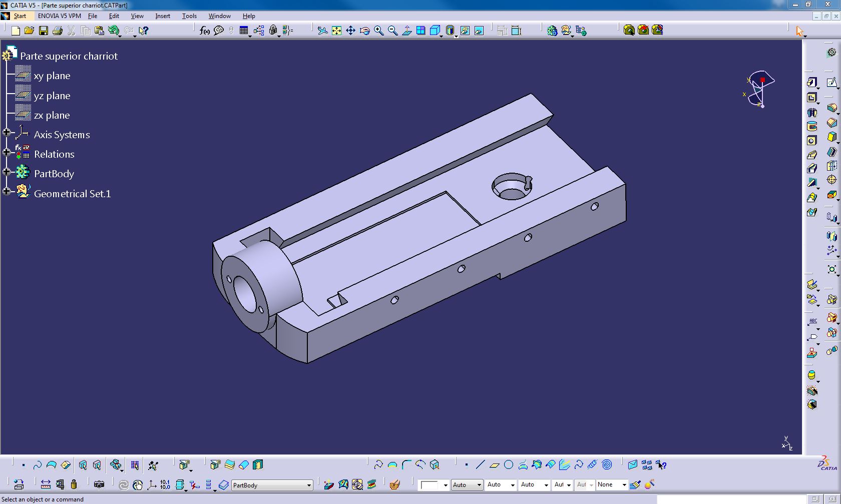The image size is (841, 504).
Task: Click the Zoom In magnifier
Action: pos(379,31)
